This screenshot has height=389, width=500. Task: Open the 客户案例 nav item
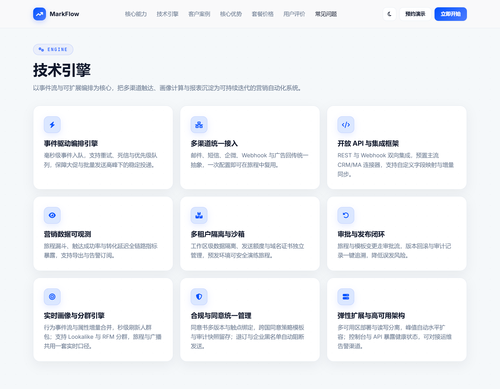pyautogui.click(x=199, y=14)
